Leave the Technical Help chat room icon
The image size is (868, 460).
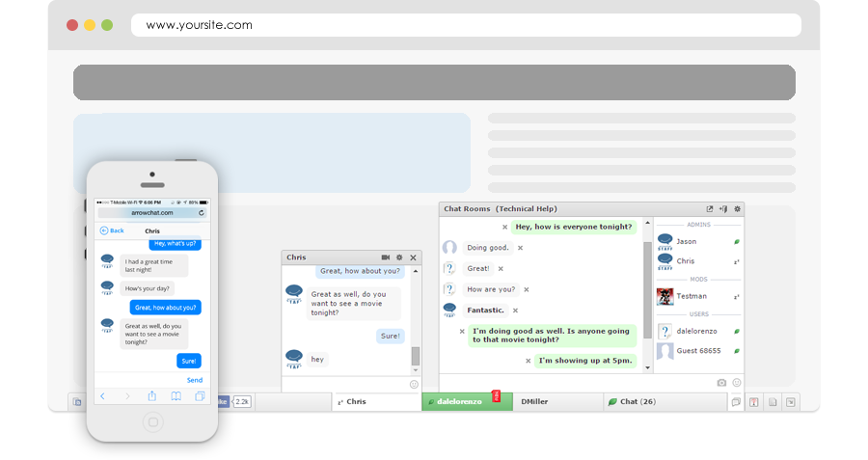[x=723, y=208]
